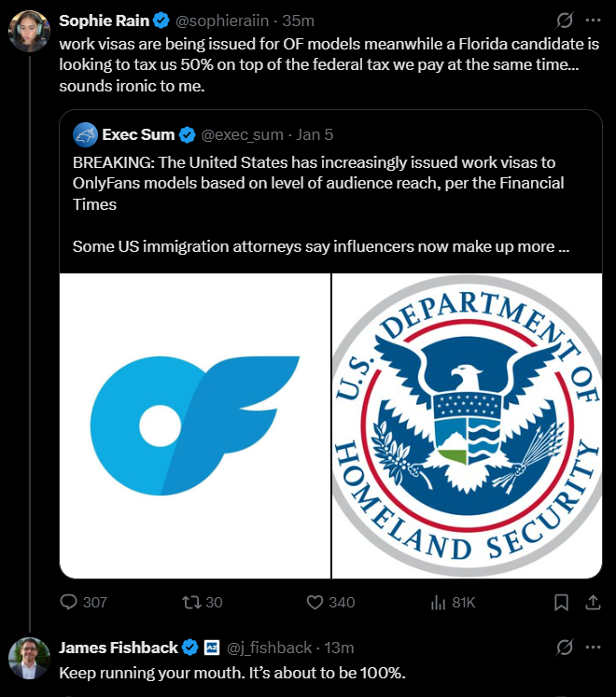Reply to Sophie Rain's post
Image resolution: width=616 pixels, height=697 pixels.
coord(70,603)
